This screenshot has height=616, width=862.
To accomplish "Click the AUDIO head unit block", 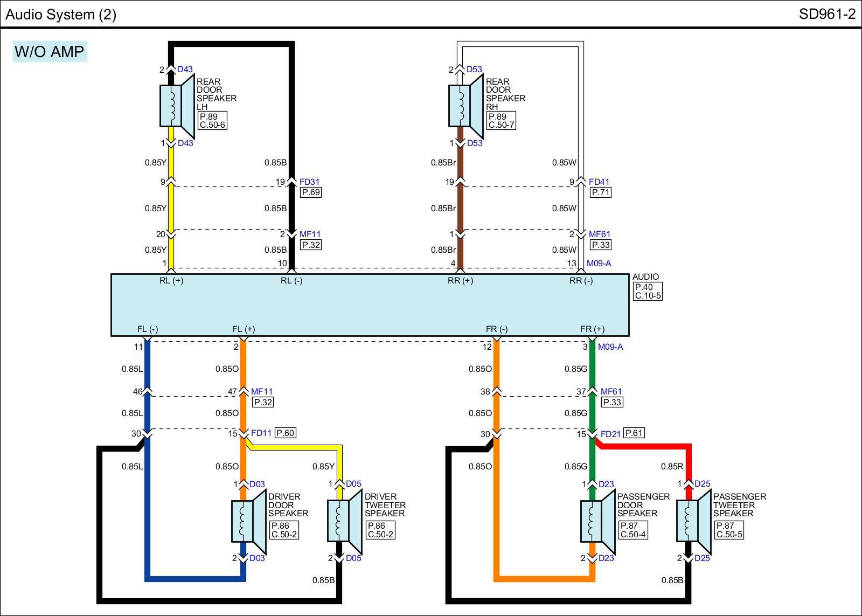I will pos(370,305).
